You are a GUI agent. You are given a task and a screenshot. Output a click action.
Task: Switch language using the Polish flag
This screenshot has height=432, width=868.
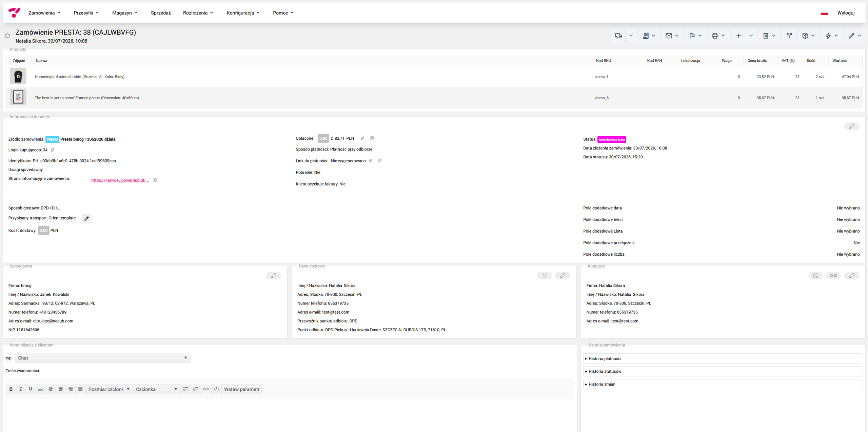825,13
